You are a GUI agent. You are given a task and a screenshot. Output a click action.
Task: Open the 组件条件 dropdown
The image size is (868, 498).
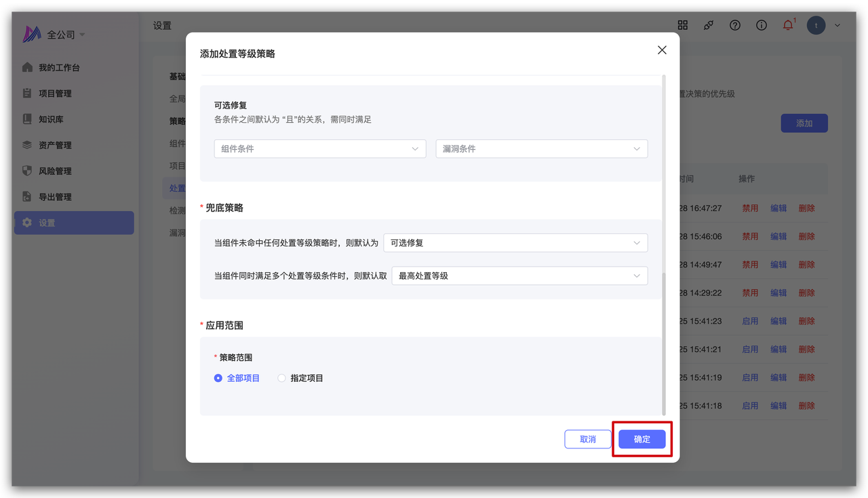coord(319,149)
